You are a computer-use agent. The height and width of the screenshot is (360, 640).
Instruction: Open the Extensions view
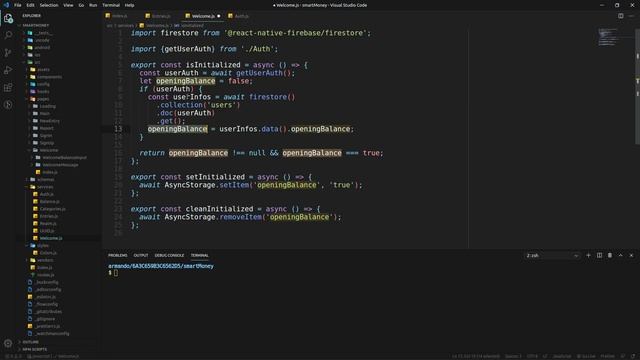click(8, 87)
